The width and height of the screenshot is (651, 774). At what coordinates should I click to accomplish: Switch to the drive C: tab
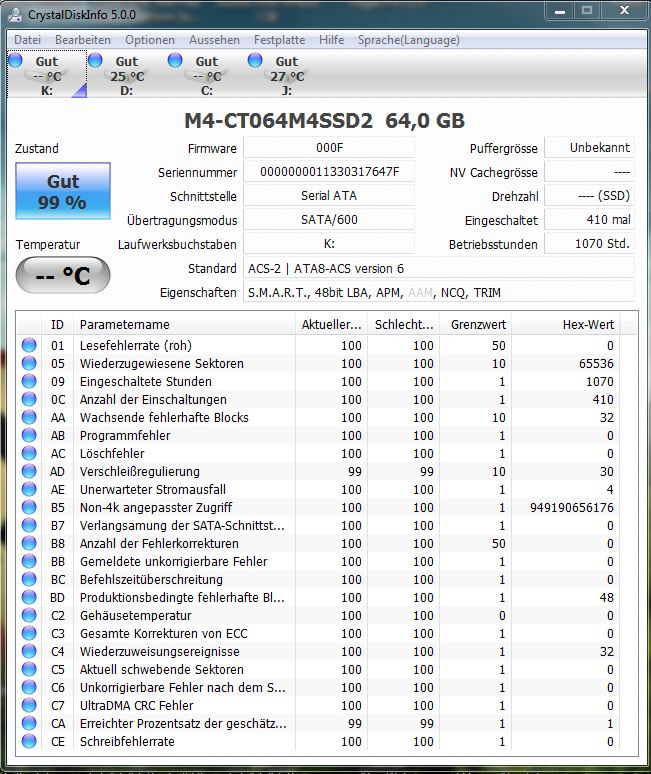pyautogui.click(x=207, y=75)
